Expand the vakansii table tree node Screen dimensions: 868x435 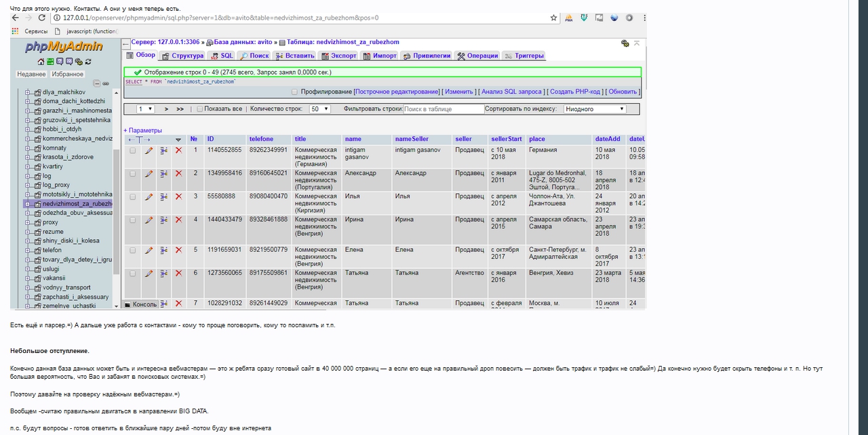pyautogui.click(x=28, y=278)
